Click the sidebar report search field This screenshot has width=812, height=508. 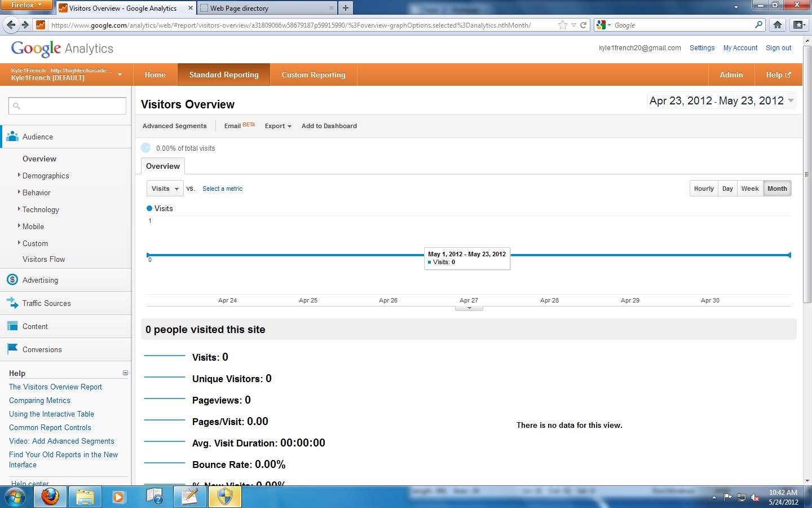68,106
